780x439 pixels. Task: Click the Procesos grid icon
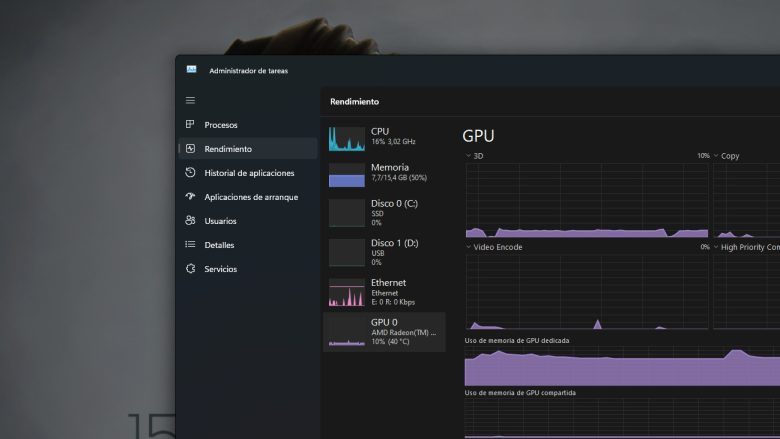190,125
